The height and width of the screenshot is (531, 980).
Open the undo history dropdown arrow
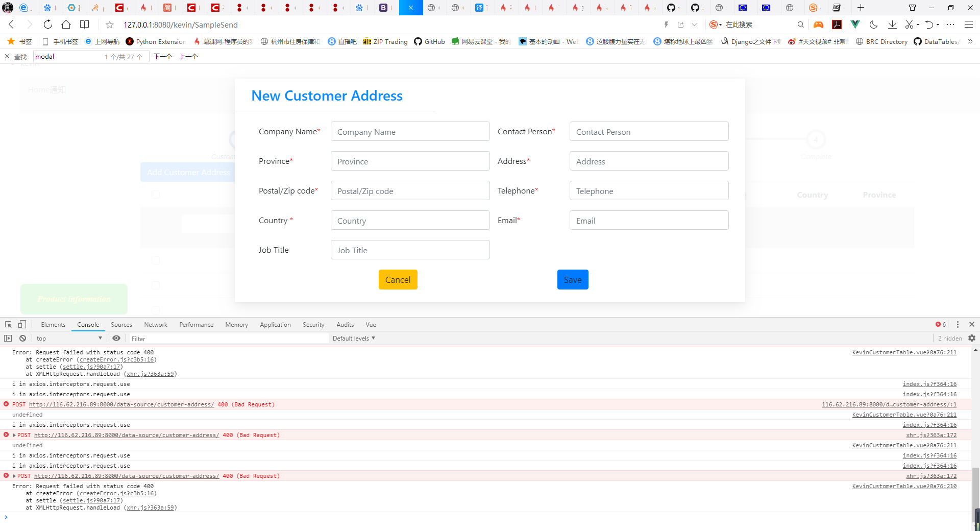938,25
